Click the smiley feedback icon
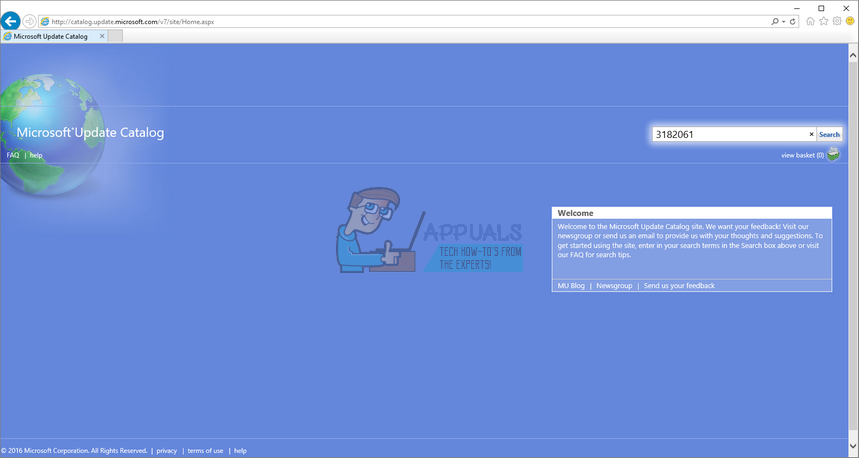Viewport: 859px width, 458px height. (850, 21)
